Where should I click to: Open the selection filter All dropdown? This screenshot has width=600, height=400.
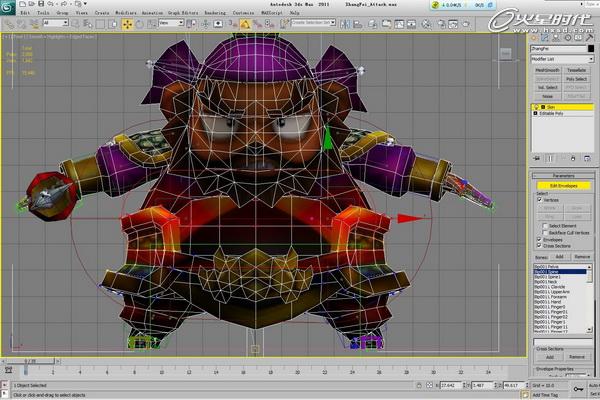coord(55,23)
